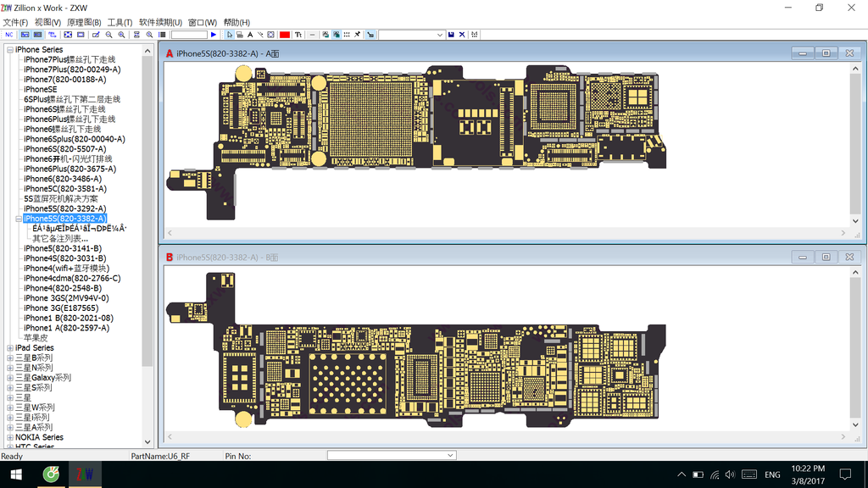The height and width of the screenshot is (488, 868).
Task: Click the dotted grid toolbar icon
Action: coord(347,34)
